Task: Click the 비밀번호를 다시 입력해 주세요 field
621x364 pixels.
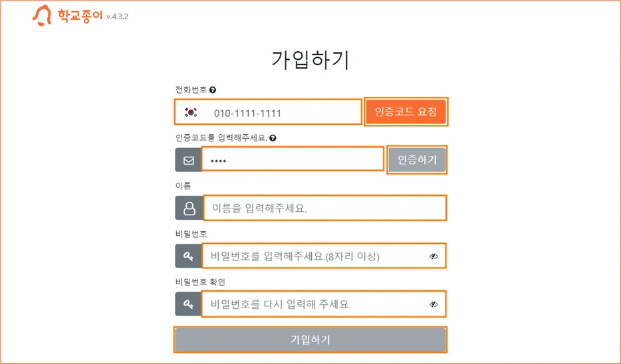Action: [x=312, y=304]
